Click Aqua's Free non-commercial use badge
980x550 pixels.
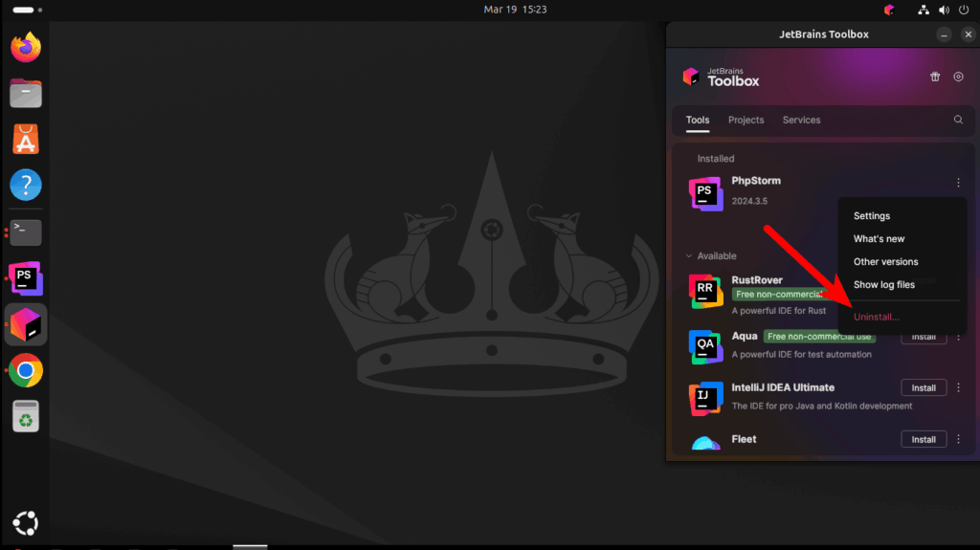(x=819, y=337)
